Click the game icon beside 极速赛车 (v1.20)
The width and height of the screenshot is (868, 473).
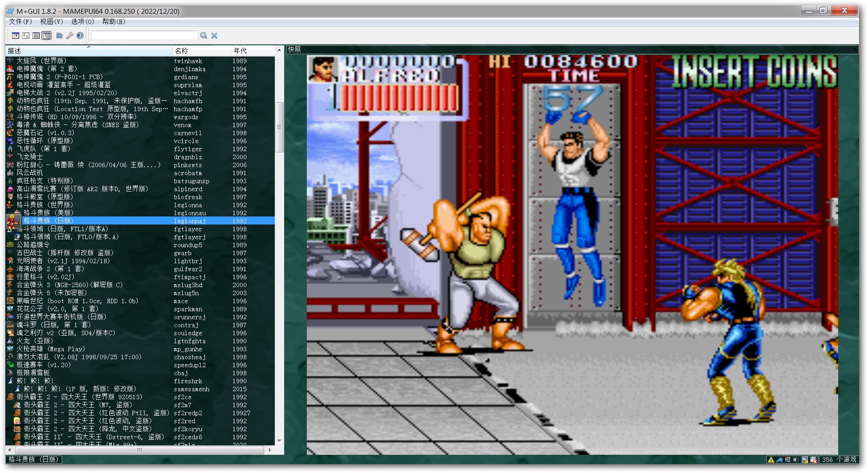(10, 365)
